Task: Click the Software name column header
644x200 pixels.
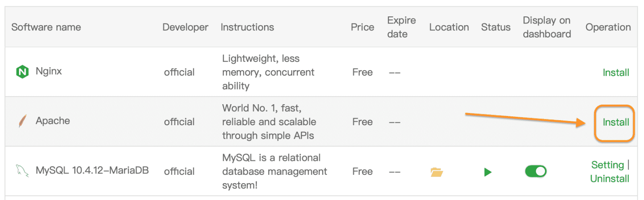Action: [x=46, y=27]
